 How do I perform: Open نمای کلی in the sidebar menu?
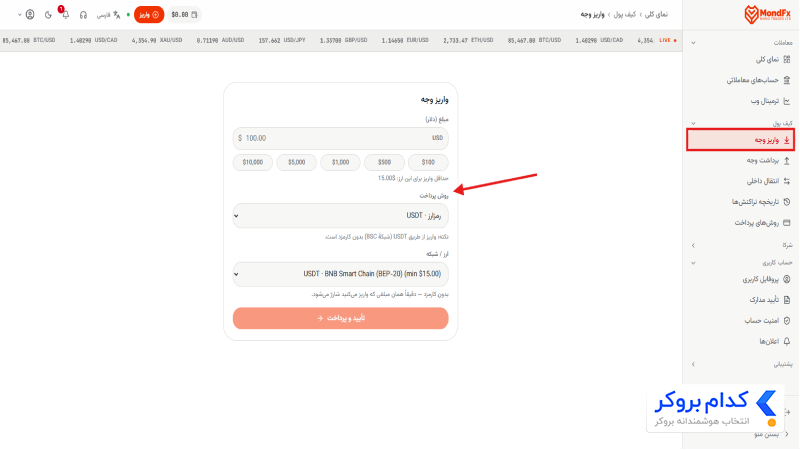(x=773, y=60)
